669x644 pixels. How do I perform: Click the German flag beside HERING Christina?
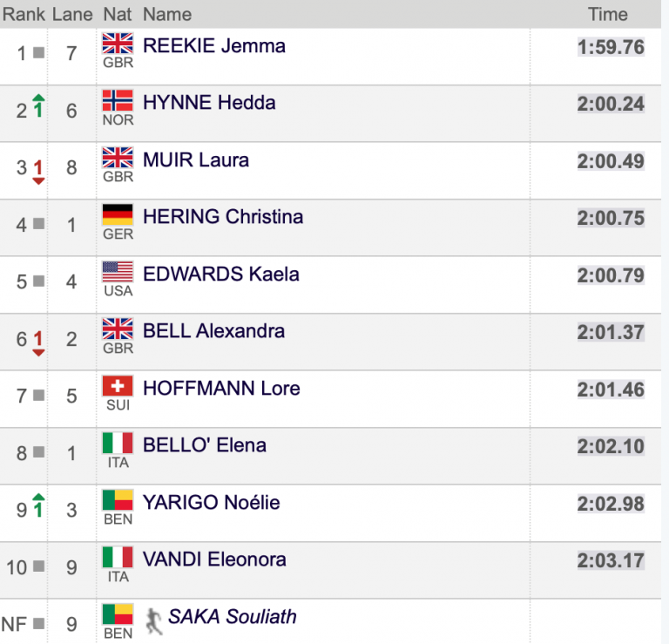[x=118, y=214]
